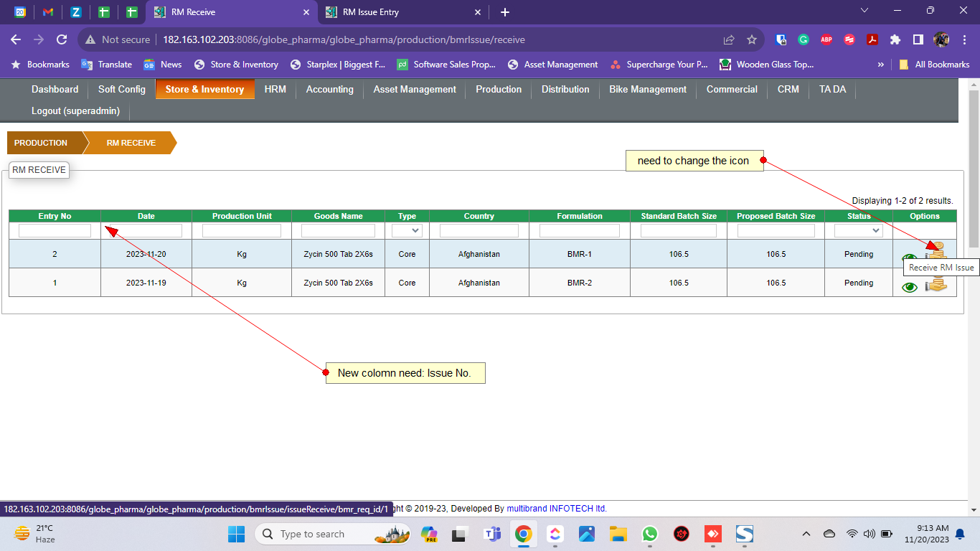Open WhatsApp from the taskbar
Viewport: 980px width, 551px height.
[650, 534]
